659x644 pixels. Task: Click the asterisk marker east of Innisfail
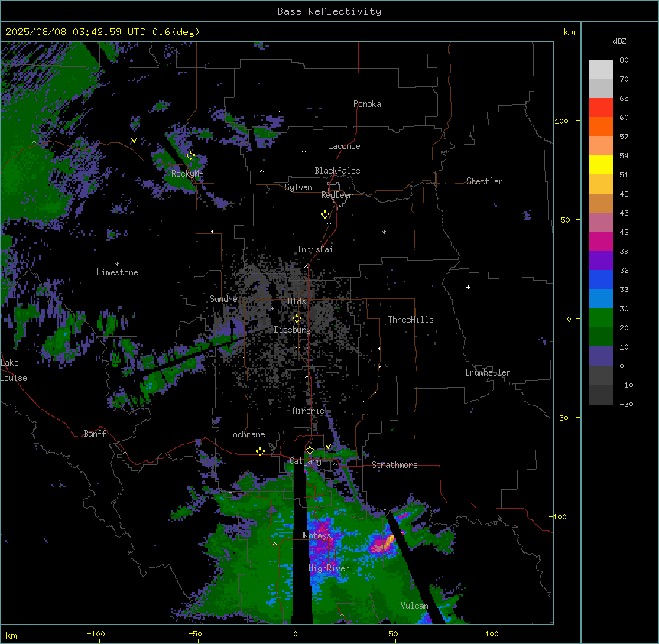coord(384,233)
